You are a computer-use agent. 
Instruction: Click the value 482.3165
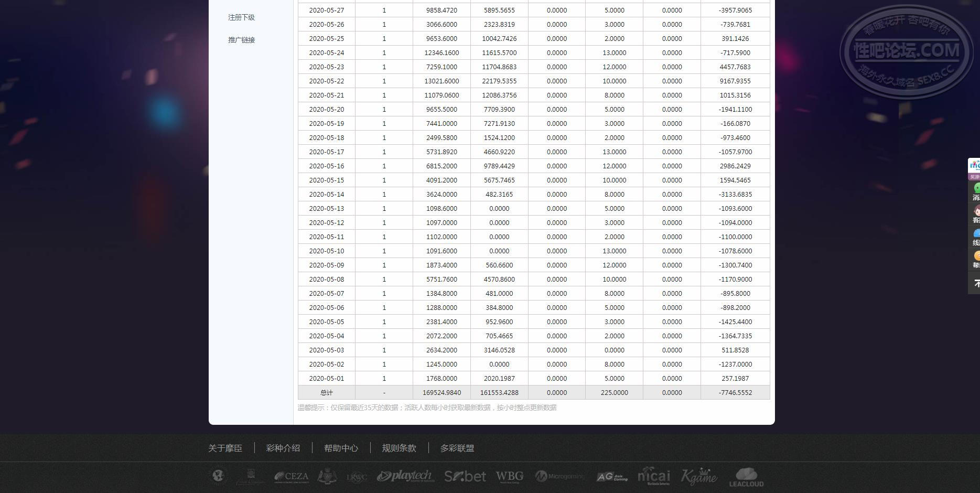[499, 194]
